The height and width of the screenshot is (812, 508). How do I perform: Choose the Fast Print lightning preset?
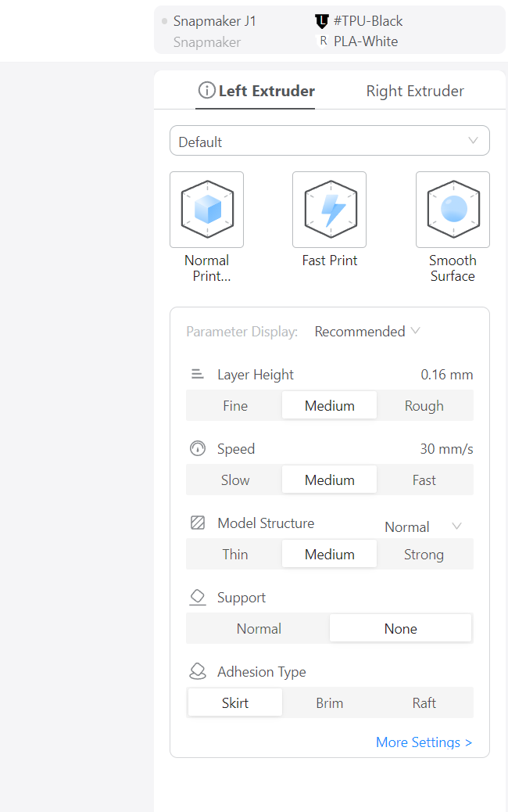[329, 209]
